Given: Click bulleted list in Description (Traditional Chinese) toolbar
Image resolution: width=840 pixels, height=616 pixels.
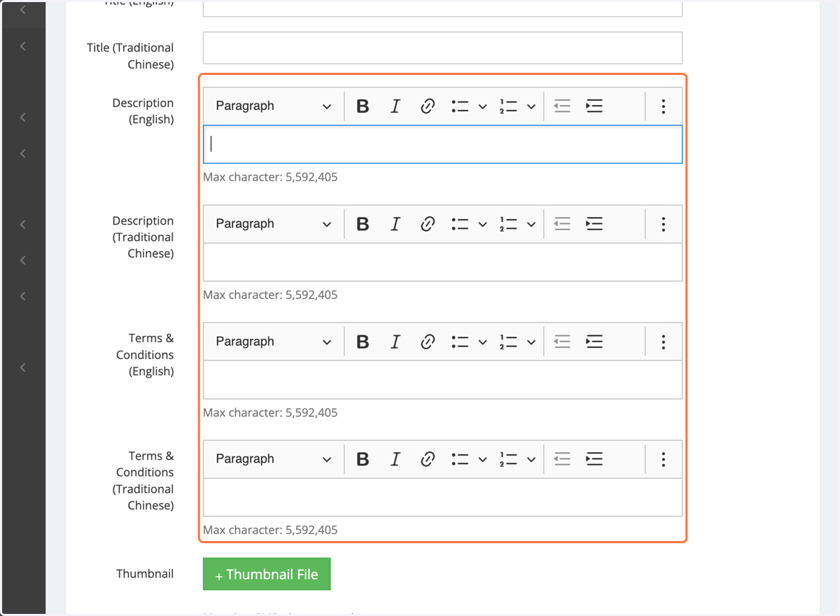Looking at the screenshot, I should pyautogui.click(x=460, y=224).
